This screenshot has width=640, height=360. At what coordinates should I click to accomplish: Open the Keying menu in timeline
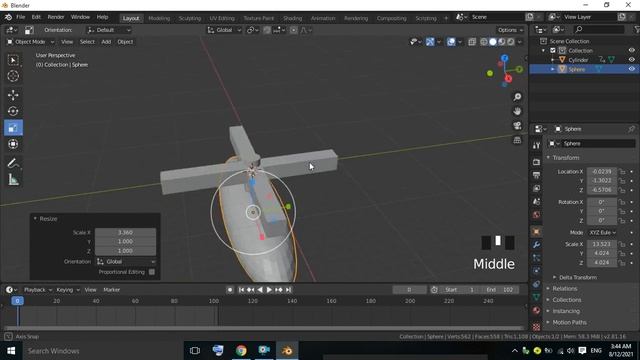click(x=68, y=290)
